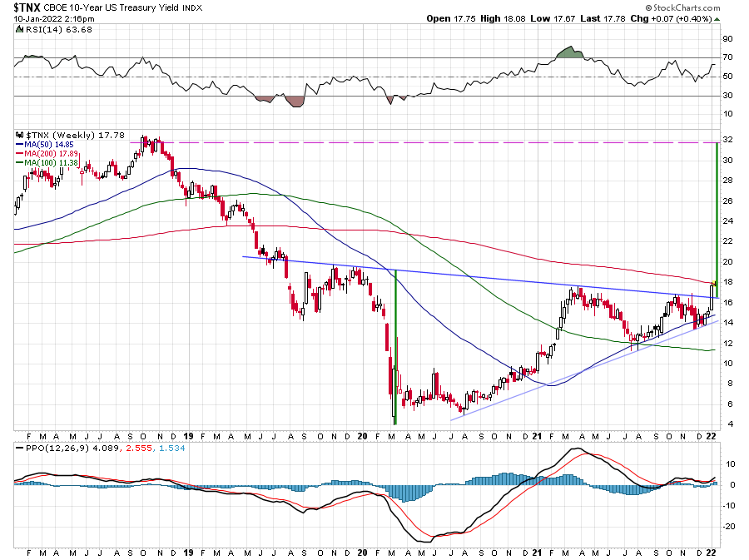Select the red MA(200) legend line swatch

tap(20, 154)
